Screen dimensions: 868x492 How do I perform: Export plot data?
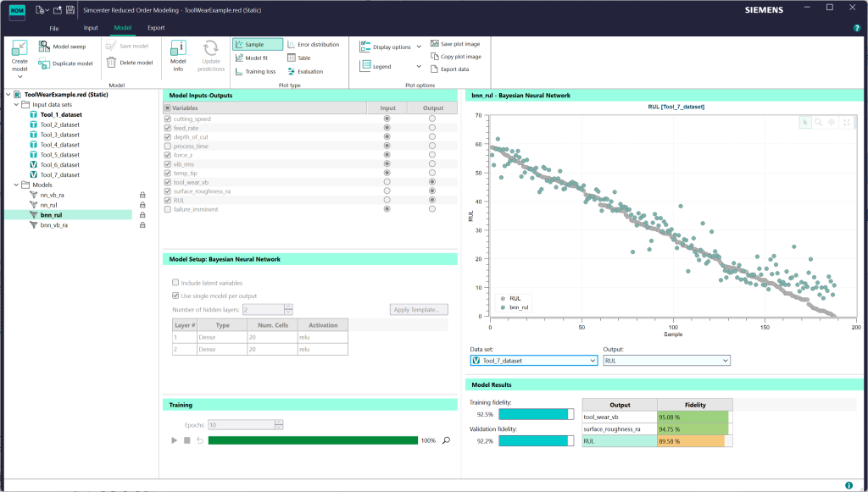(449, 69)
